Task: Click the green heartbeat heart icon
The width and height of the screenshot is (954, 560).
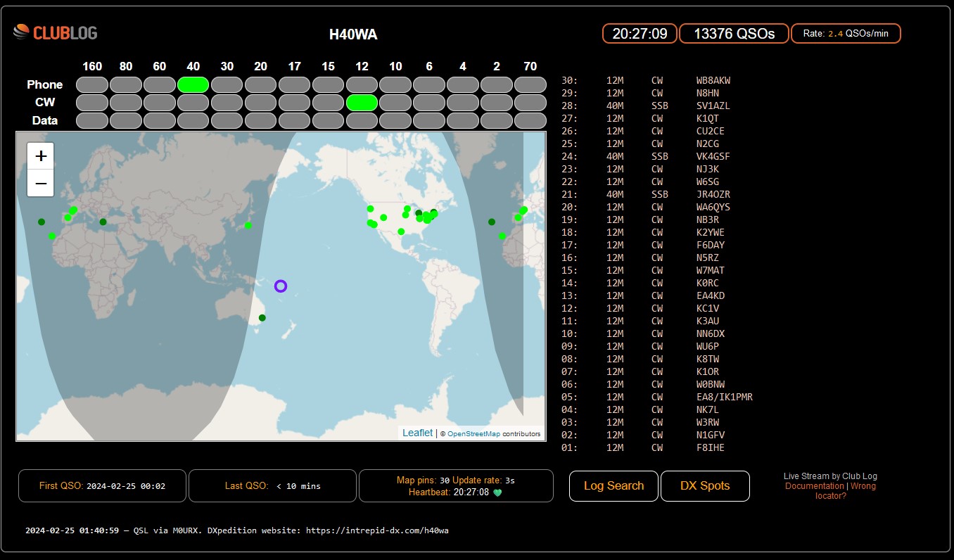Action: click(x=497, y=493)
